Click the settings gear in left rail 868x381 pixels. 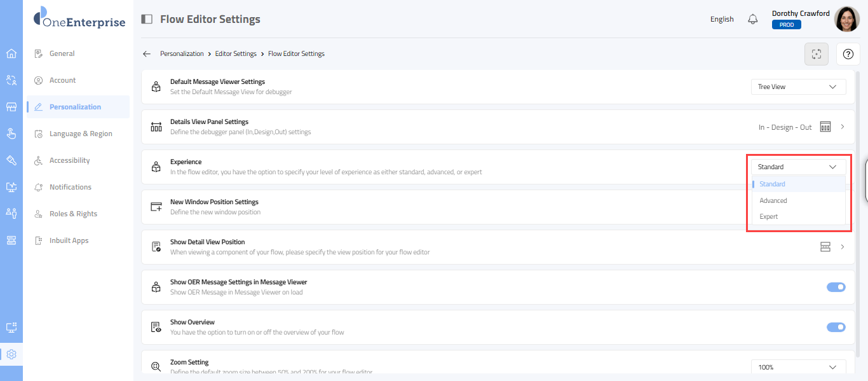tap(11, 354)
